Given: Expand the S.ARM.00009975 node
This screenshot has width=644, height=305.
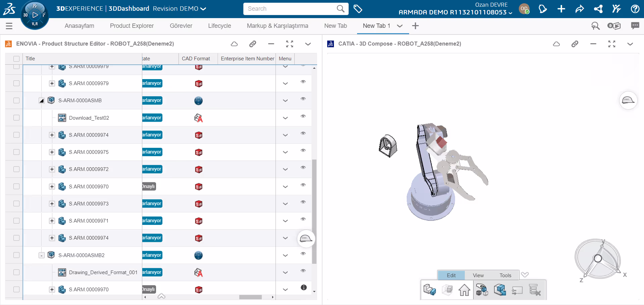Looking at the screenshot, I should pos(52,152).
